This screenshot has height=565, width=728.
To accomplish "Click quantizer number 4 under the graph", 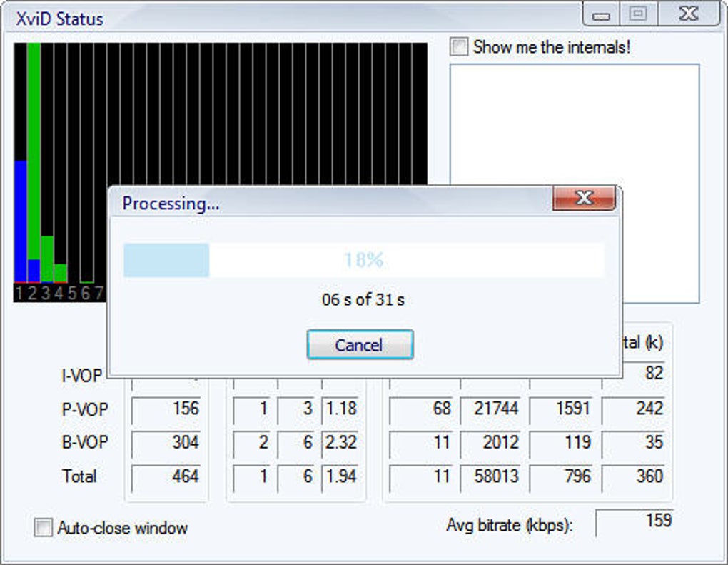I will pos(59,293).
